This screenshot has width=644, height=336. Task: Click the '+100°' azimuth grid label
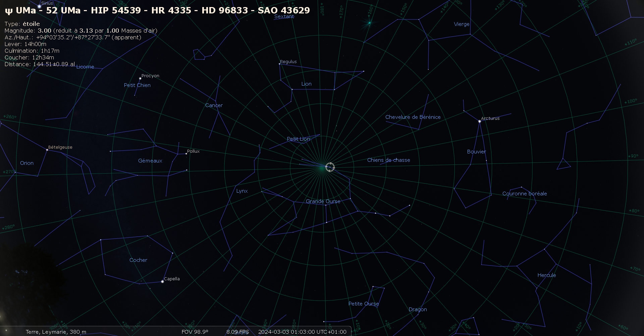pos(630,101)
